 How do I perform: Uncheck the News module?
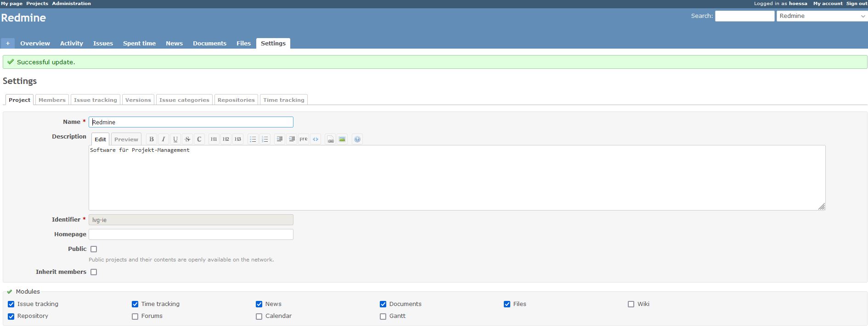click(259, 304)
